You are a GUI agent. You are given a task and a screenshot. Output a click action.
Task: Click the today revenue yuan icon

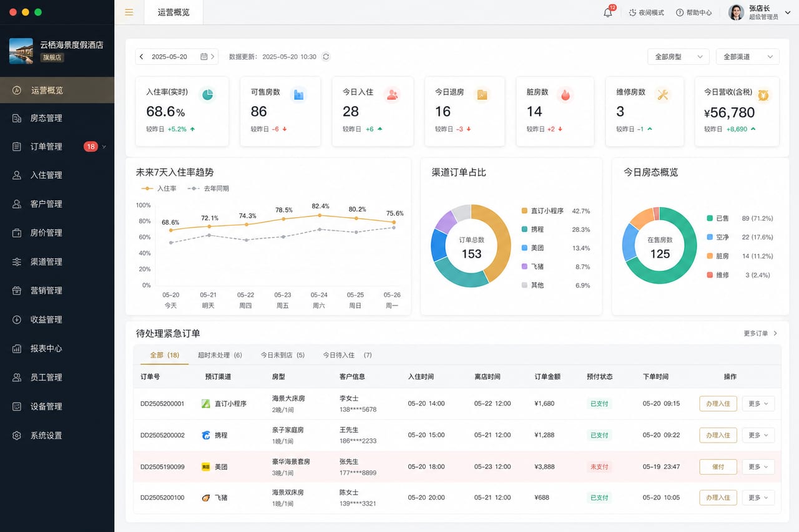763,94
